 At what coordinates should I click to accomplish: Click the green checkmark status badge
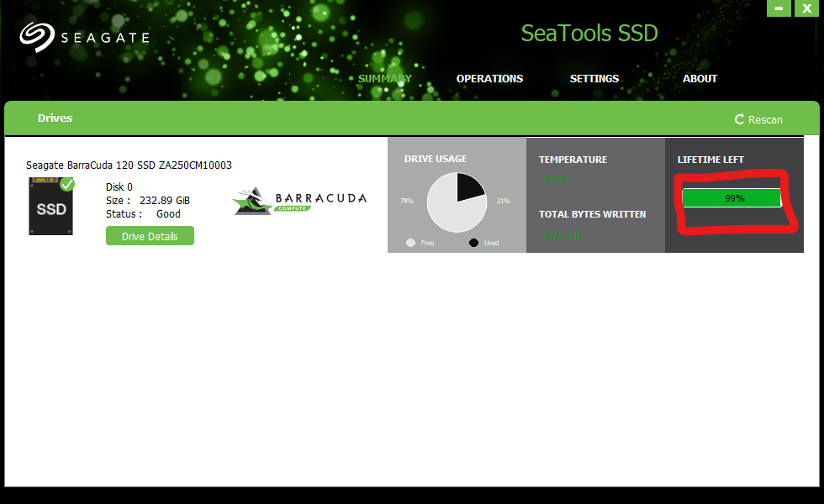(67, 184)
